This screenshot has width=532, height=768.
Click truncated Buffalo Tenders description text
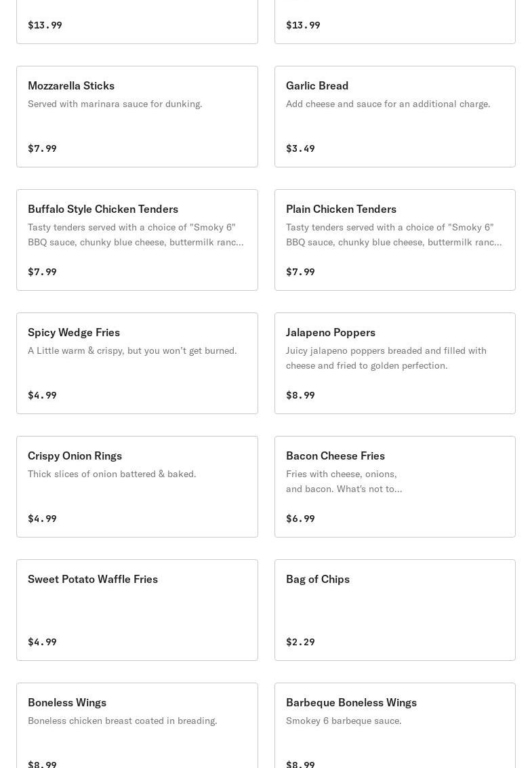[136, 235]
